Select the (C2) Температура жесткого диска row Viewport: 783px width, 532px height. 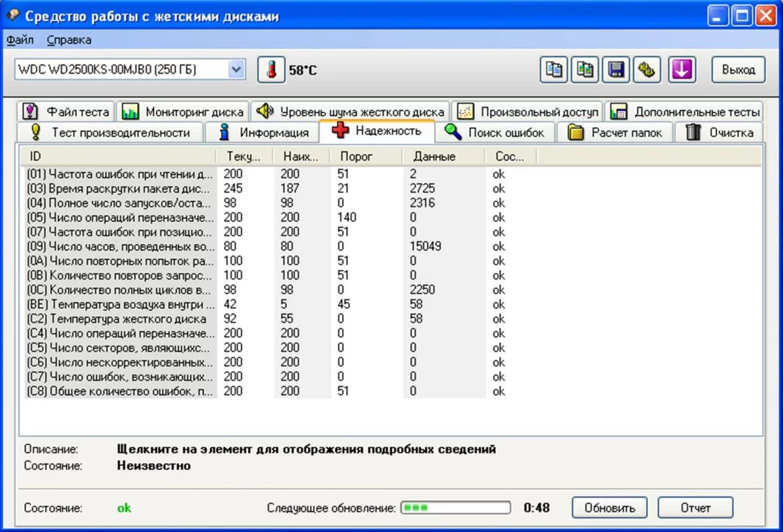pos(121,319)
